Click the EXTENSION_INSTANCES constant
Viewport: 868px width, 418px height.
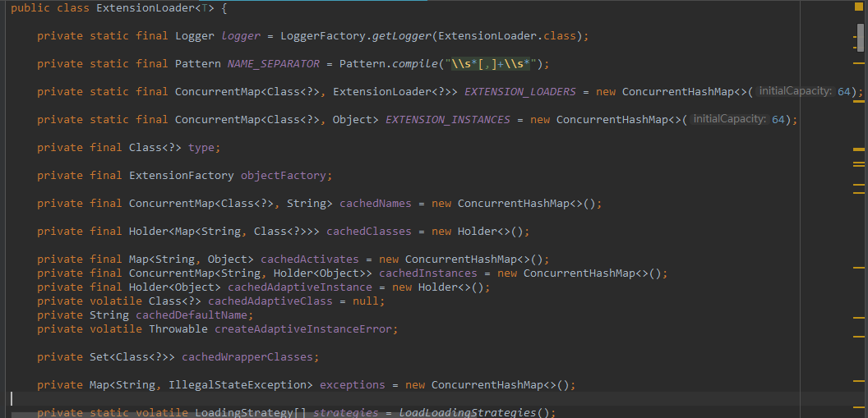pos(448,119)
